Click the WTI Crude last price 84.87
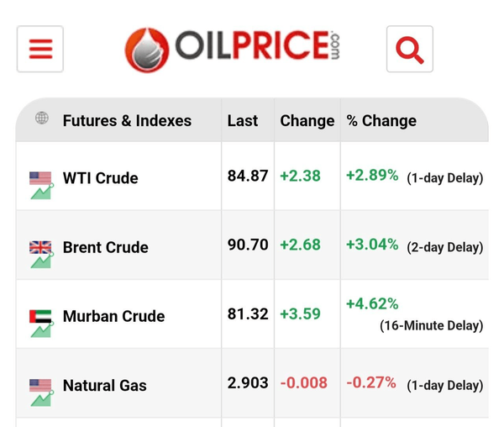This screenshot has height=427, width=504. [x=248, y=176]
